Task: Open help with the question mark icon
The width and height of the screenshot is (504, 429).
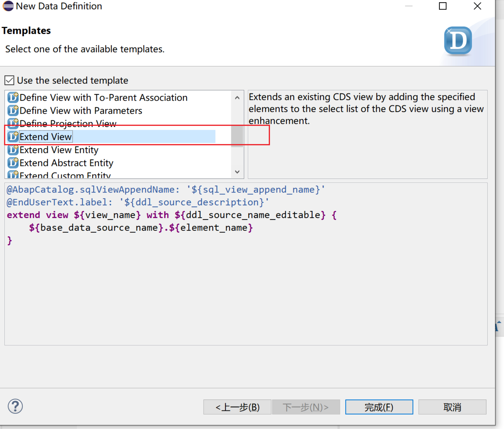Action: (x=15, y=406)
